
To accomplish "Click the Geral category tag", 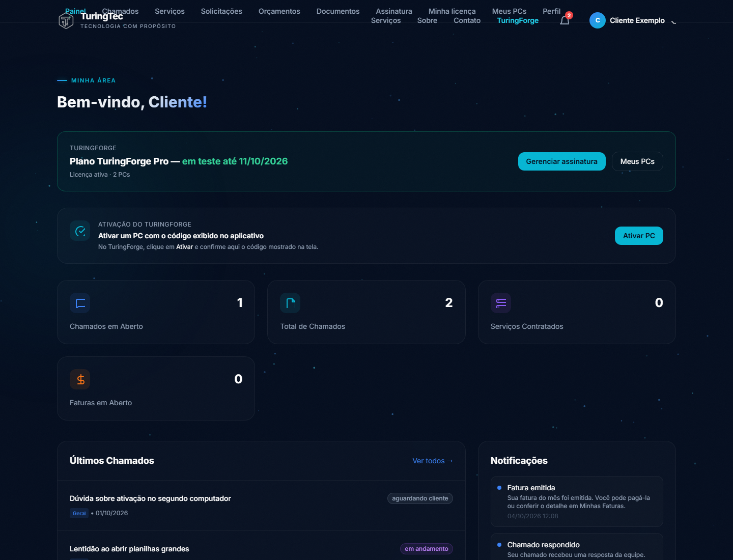I will coord(79,513).
